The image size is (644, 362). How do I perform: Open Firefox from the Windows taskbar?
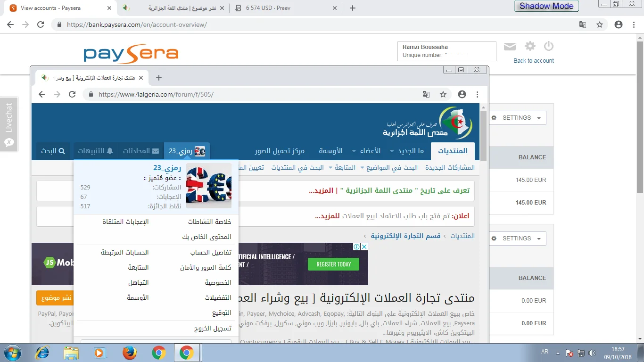pos(129,353)
